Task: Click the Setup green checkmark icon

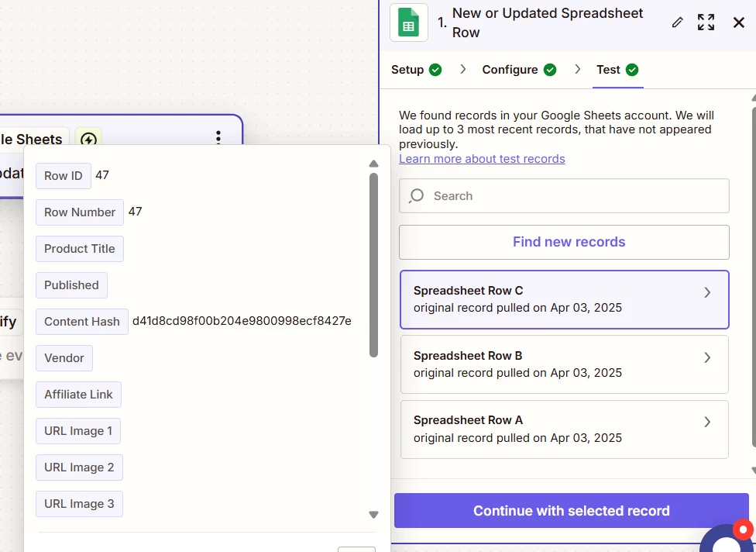Action: tap(435, 70)
